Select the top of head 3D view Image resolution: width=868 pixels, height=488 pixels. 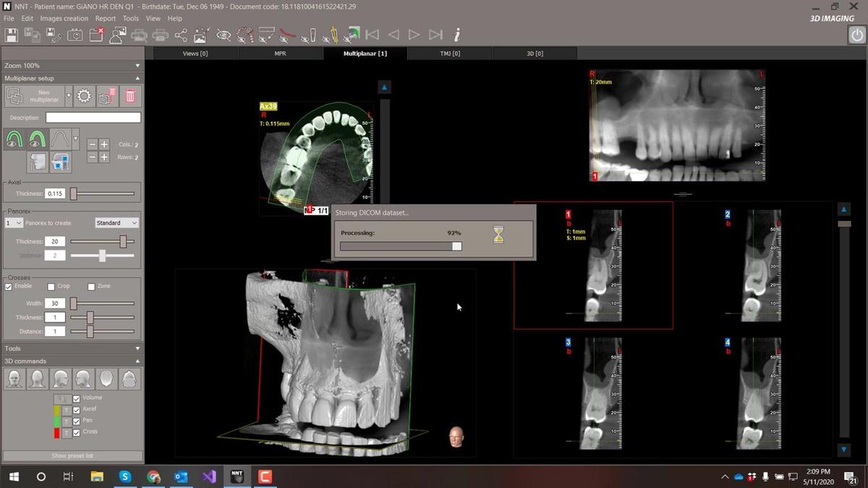106,378
